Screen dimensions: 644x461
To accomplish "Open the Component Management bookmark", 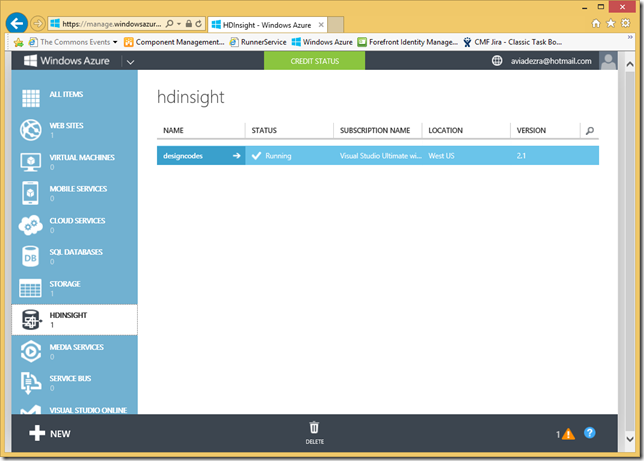I will coord(174,42).
